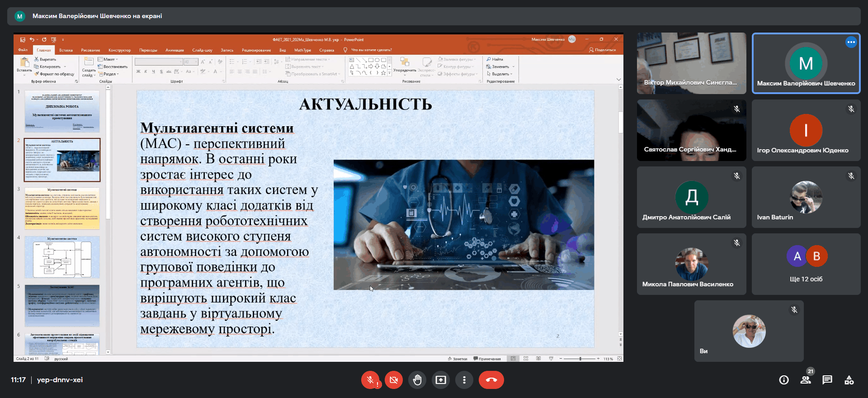Open meeting details info icon
Viewport: 868px width, 398px height.
point(784,380)
